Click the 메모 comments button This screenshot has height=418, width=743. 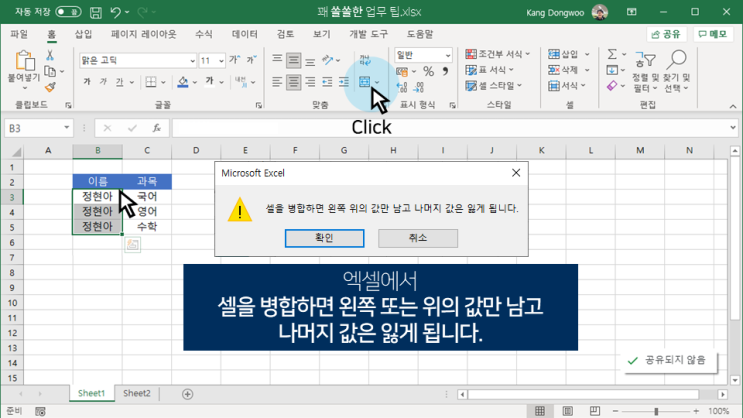(713, 34)
